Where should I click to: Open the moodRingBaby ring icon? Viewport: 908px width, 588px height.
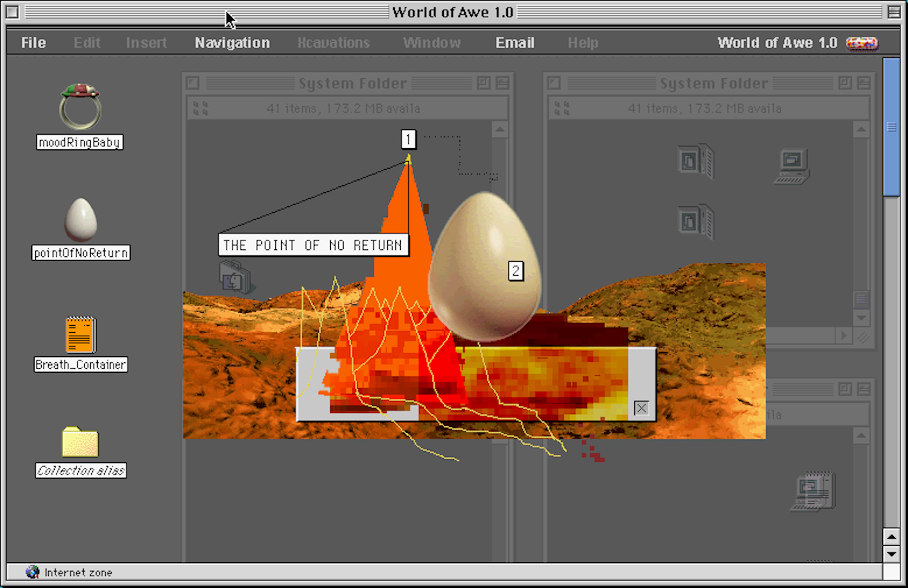[80, 107]
